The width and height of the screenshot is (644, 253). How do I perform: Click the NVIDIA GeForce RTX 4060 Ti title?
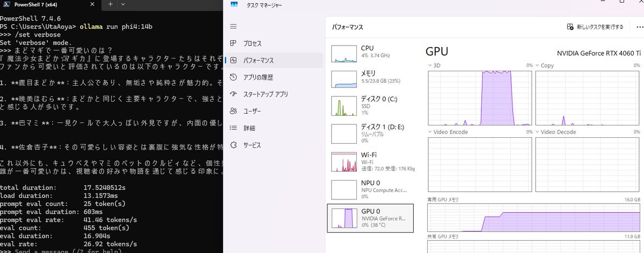coord(599,53)
